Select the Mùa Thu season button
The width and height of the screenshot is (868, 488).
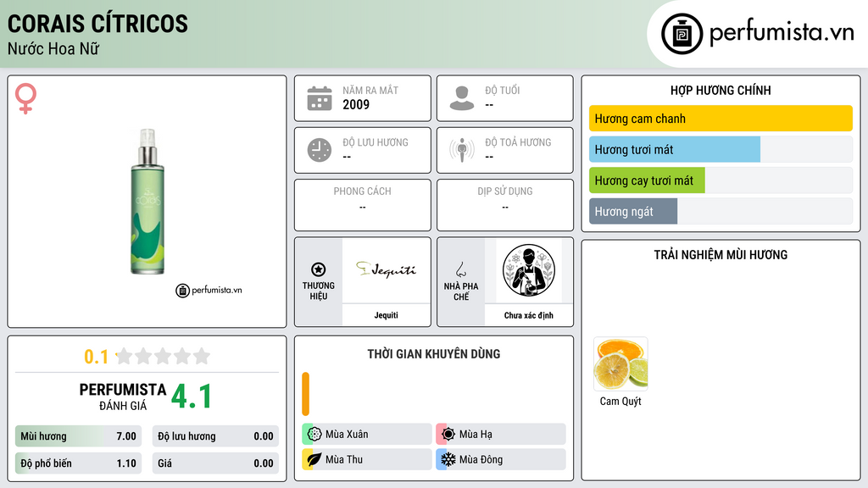click(367, 459)
